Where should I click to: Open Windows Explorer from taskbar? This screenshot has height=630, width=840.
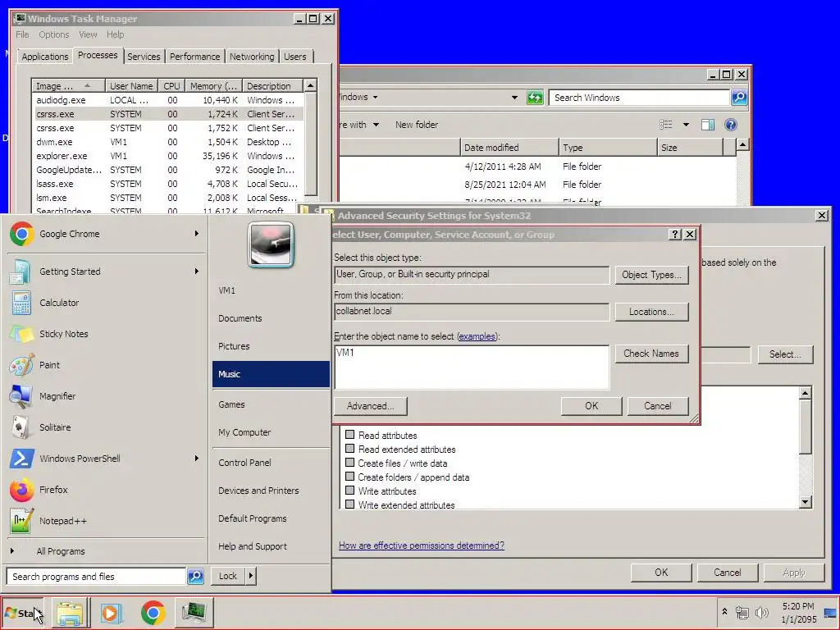(x=70, y=613)
